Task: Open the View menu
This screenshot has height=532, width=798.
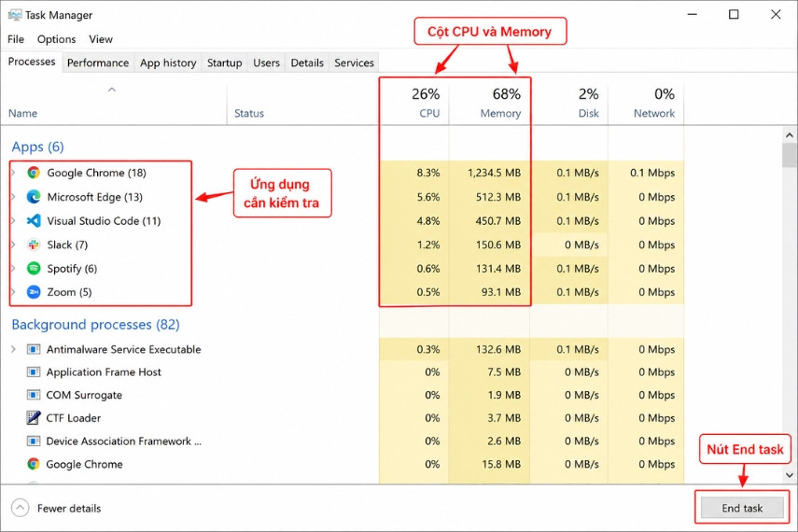Action: pyautogui.click(x=101, y=39)
